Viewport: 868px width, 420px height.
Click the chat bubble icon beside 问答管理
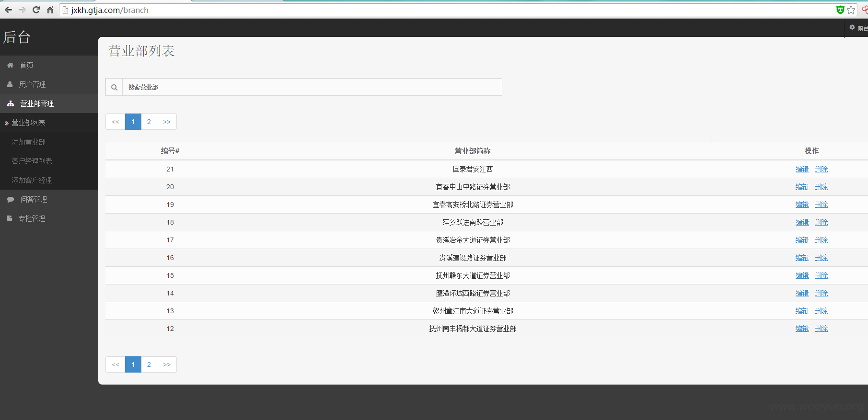tap(11, 199)
